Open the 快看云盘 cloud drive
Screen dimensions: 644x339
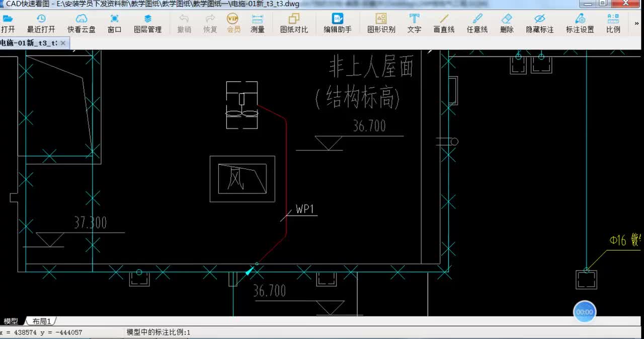[x=82, y=24]
